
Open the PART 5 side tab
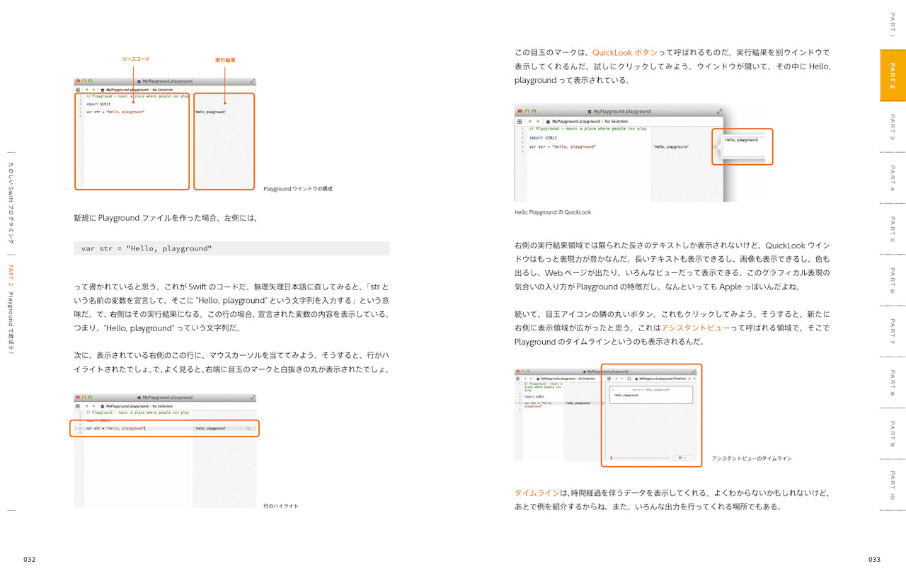[893, 229]
